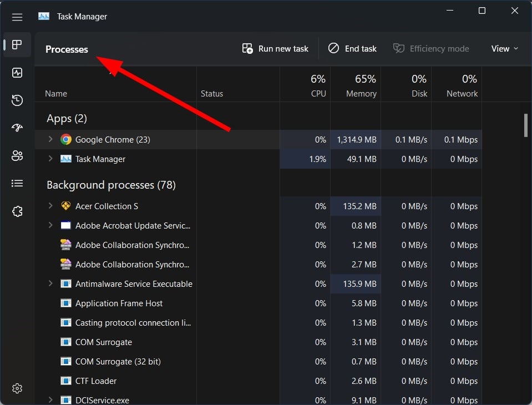Click Chrome's 0.1 Mbps network cell

(457, 139)
